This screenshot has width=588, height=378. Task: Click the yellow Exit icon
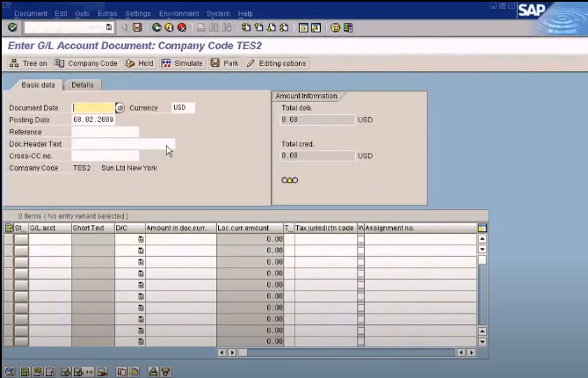pyautogui.click(x=169, y=27)
